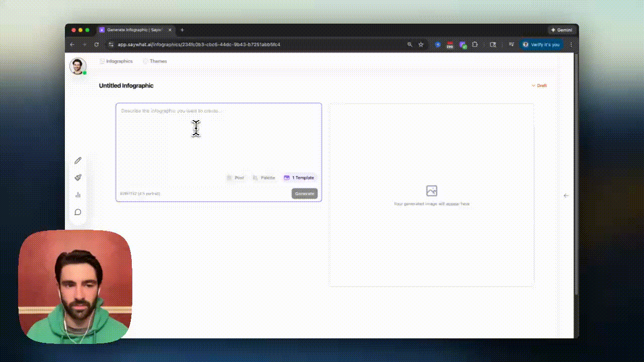Open the brush styling panel from sidebar
The width and height of the screenshot is (644, 362).
78,177
